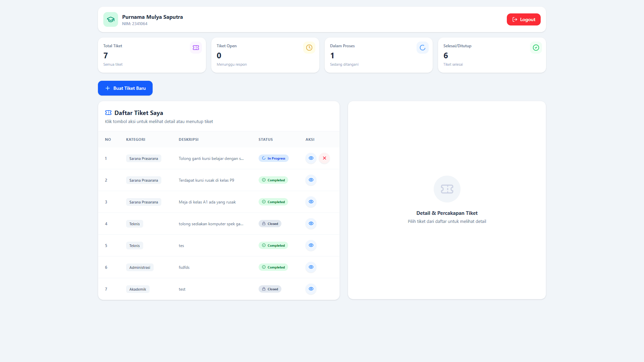Screen dimensions: 644x362
Task: Click the Completed badge for 'fsdfds' ticket
Action: click(x=273, y=267)
